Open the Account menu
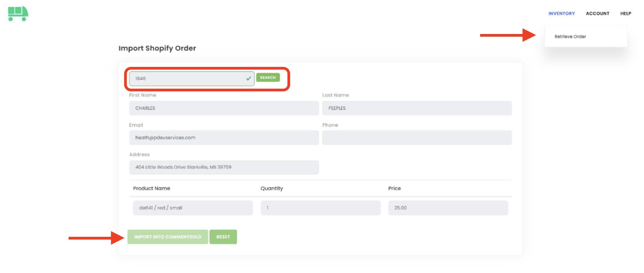Image resolution: width=644 pixels, height=273 pixels. point(597,14)
